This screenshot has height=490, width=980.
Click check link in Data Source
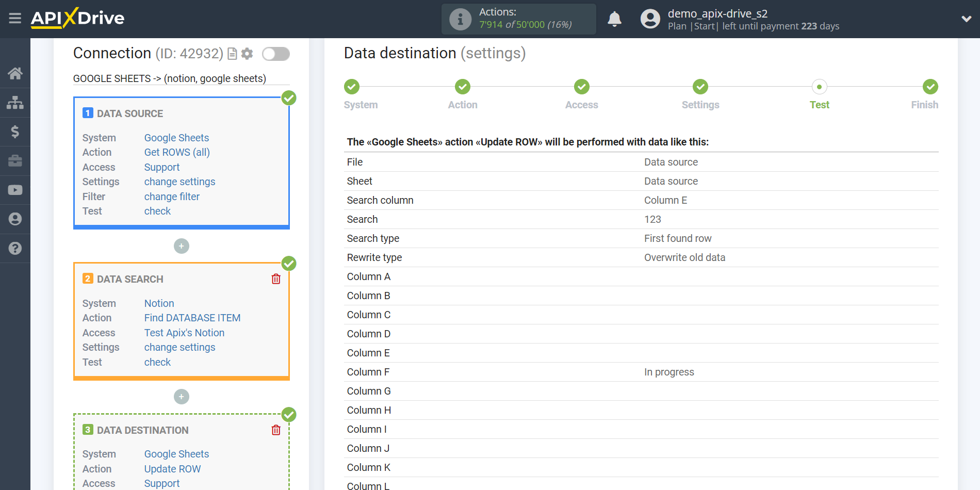(x=157, y=211)
